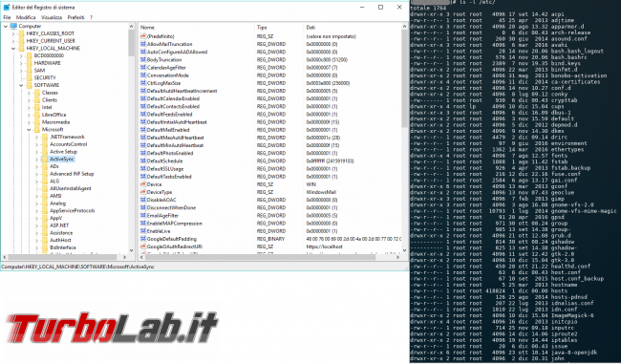Select the DefaultCalendarEnabled value name
This screenshot has height=364, width=621.
click(173, 98)
